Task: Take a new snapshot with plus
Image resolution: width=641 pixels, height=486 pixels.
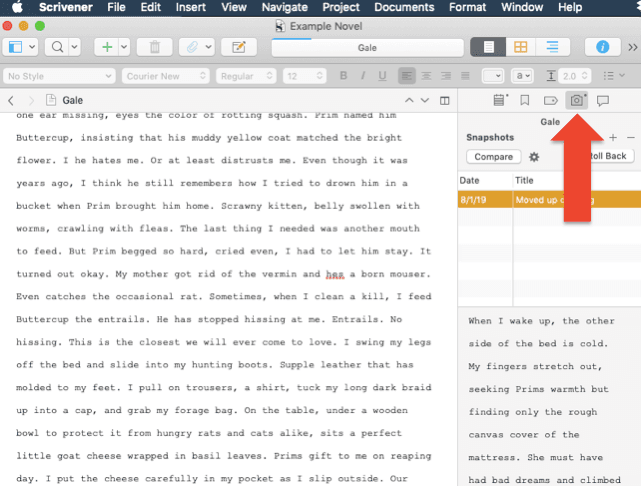Action: [613, 138]
